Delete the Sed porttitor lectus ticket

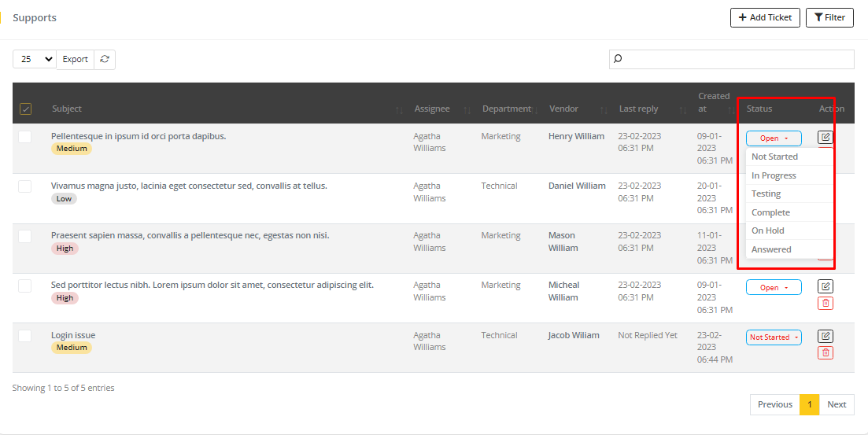[825, 304]
